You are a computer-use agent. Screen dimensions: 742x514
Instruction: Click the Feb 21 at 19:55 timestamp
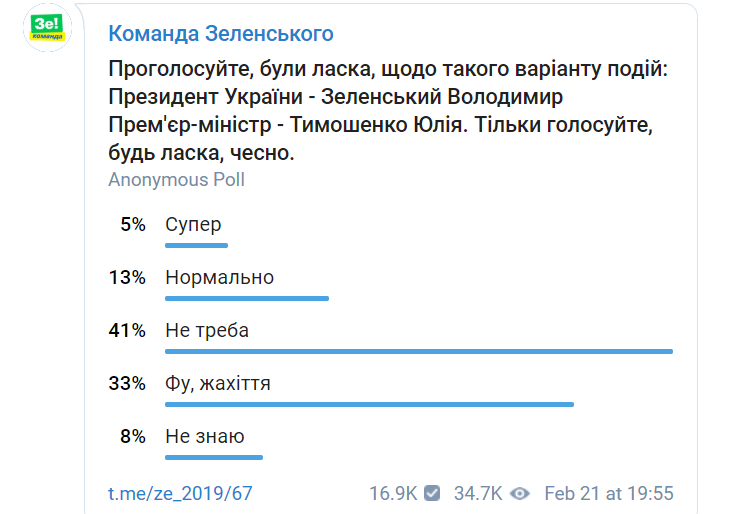pyautogui.click(x=609, y=493)
